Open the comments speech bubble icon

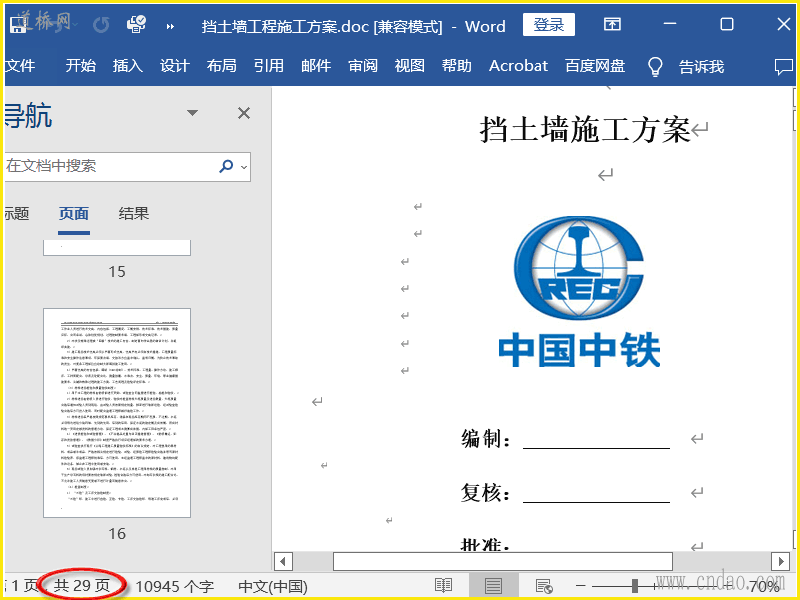(784, 67)
